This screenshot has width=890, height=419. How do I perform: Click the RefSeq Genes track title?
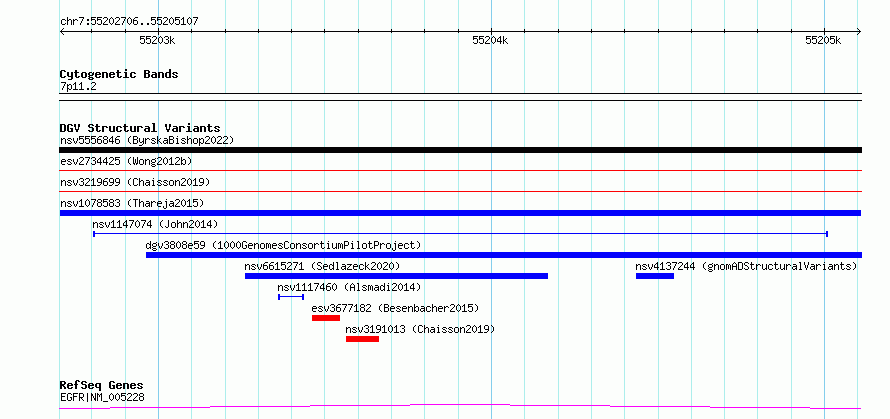102,386
